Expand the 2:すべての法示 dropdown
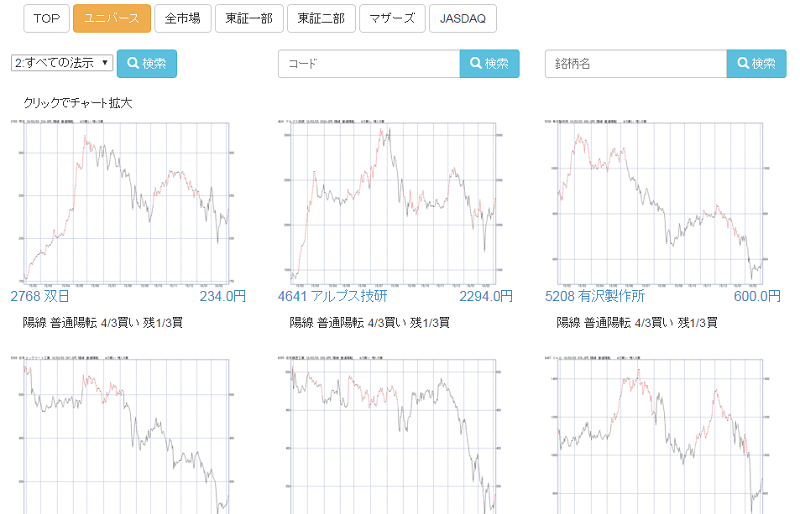This screenshot has width=800, height=514. point(62,63)
